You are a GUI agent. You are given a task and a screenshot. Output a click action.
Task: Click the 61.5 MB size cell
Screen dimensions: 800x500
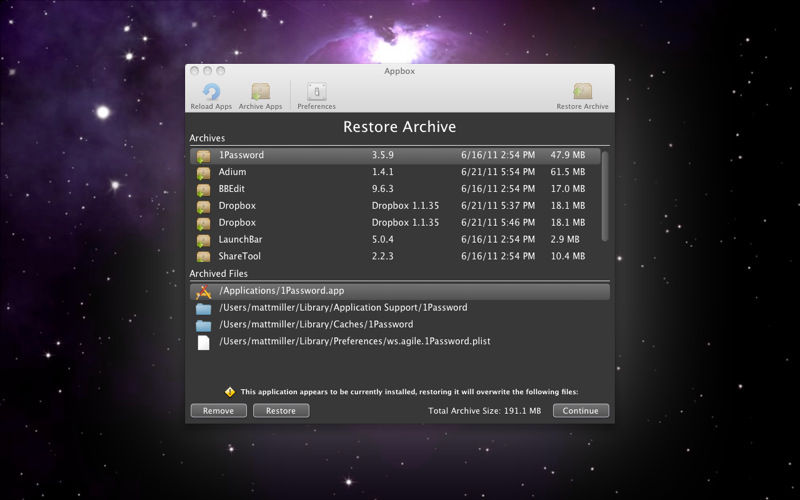pyautogui.click(x=567, y=171)
